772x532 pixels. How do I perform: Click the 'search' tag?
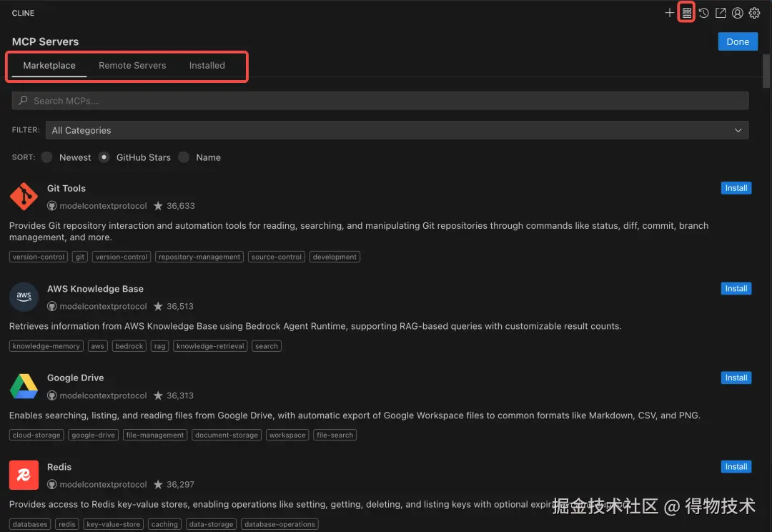(267, 346)
